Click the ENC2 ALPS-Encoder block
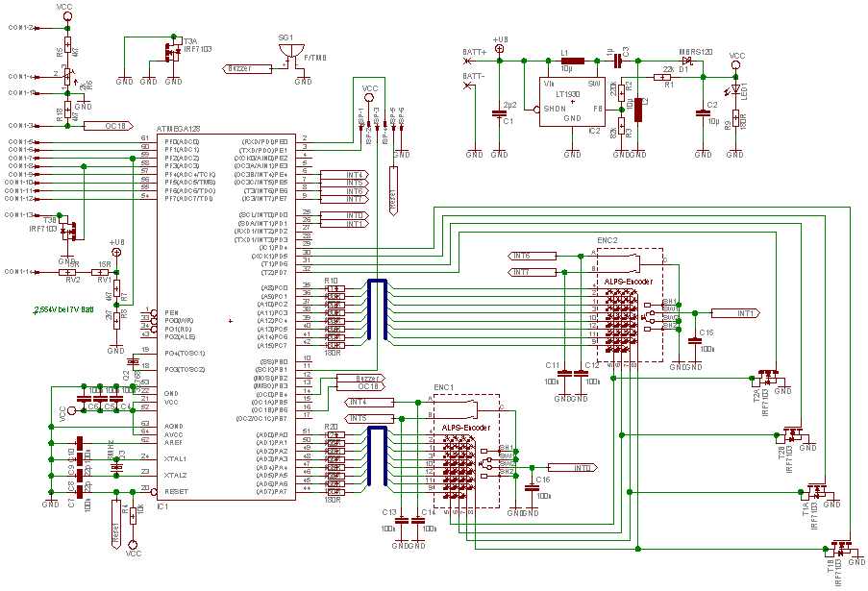Viewport: 868px width, 591px height. coord(630,305)
